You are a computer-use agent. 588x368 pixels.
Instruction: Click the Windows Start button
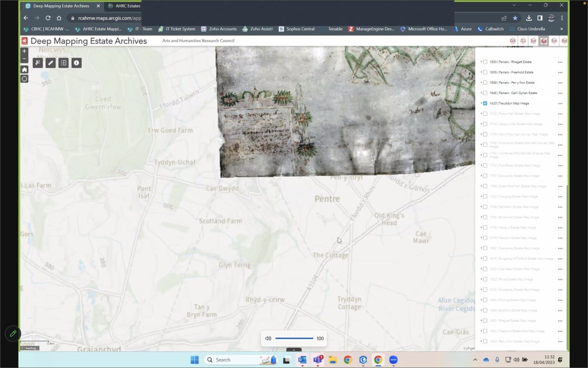point(195,360)
